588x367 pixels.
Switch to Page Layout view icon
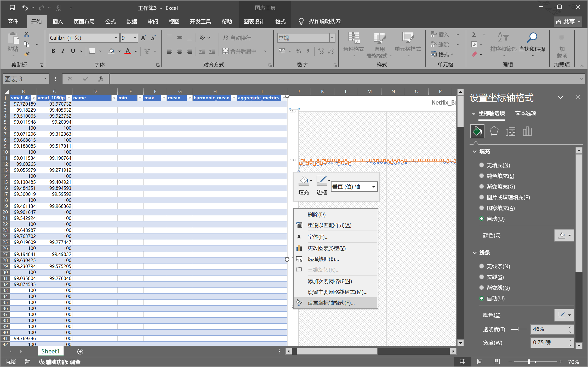click(x=480, y=362)
